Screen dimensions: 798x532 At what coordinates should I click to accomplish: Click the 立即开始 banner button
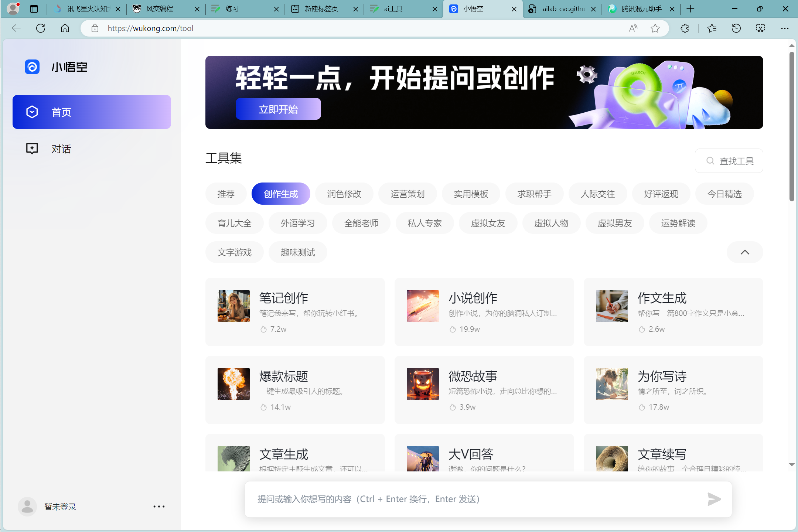click(x=278, y=109)
